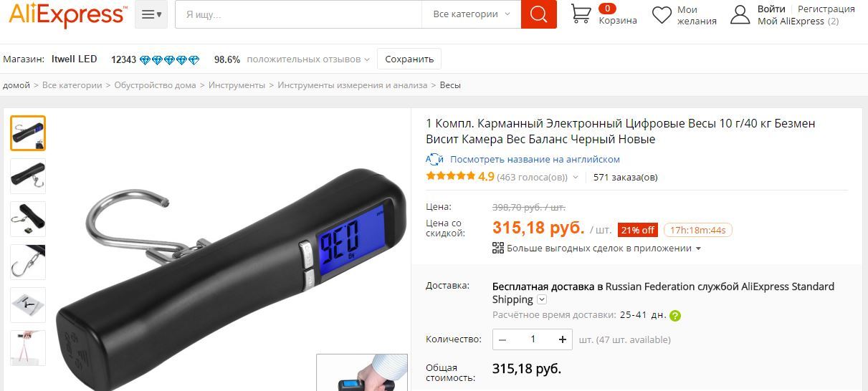The width and height of the screenshot is (868, 391).
Task: Click the orange search magnifier button
Action: pos(538,14)
